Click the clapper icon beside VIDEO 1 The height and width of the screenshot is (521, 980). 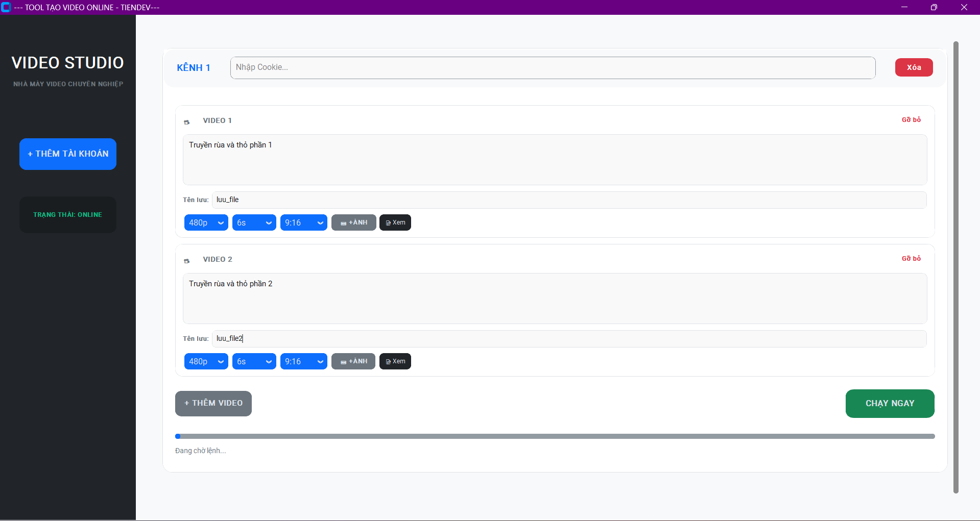pyautogui.click(x=187, y=122)
